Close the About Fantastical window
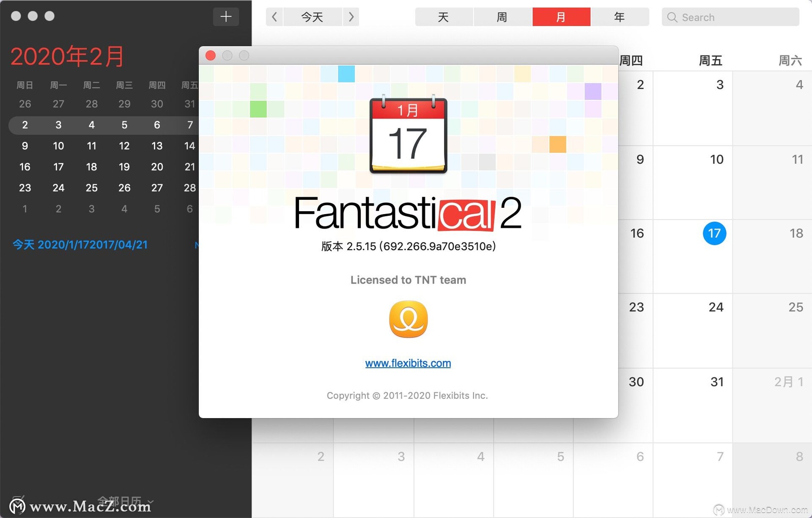 (210, 55)
